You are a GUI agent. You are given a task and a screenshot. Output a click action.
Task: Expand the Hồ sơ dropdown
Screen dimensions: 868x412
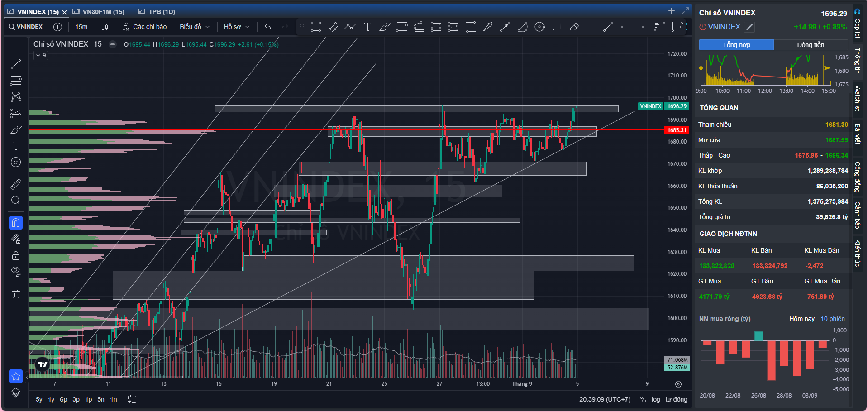pyautogui.click(x=236, y=27)
